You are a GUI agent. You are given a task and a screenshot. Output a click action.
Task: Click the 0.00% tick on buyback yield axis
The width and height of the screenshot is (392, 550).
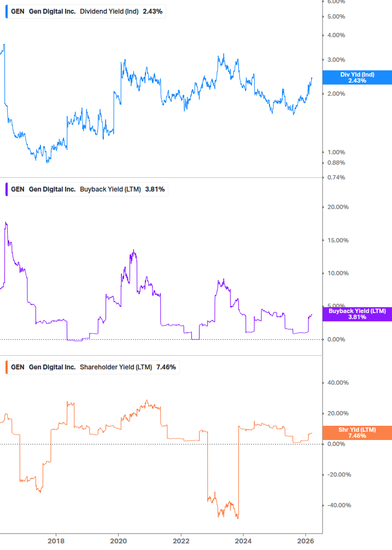336,339
